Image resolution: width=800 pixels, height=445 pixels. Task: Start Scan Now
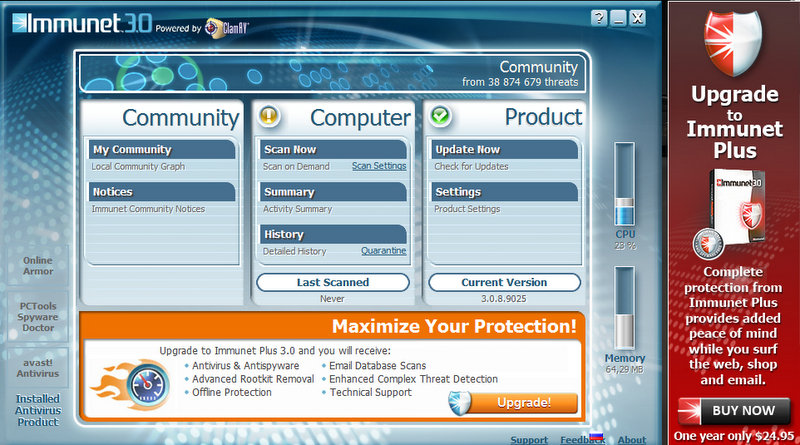click(x=333, y=150)
